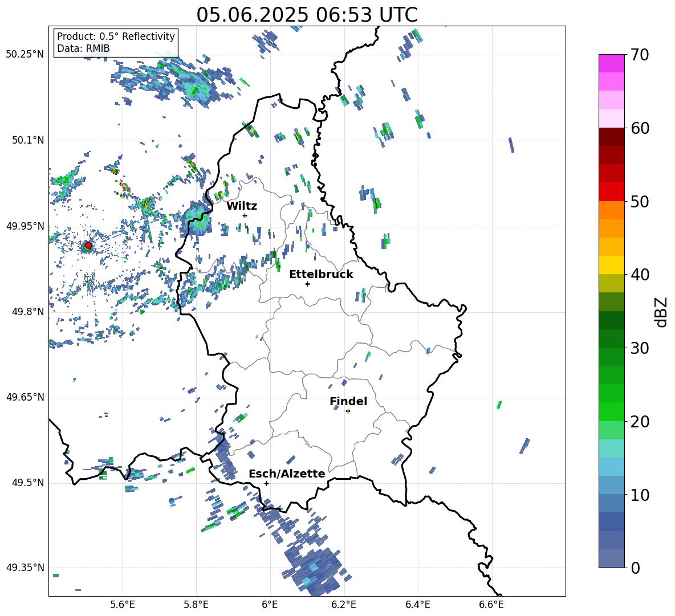
Task: Select the Ettelbruck city label
Action: point(321,275)
